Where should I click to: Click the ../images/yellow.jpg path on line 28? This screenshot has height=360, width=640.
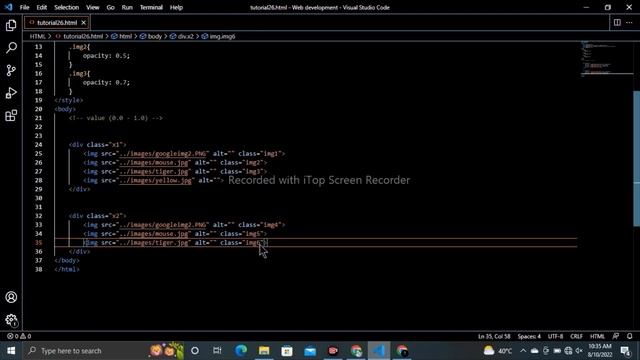click(x=155, y=180)
